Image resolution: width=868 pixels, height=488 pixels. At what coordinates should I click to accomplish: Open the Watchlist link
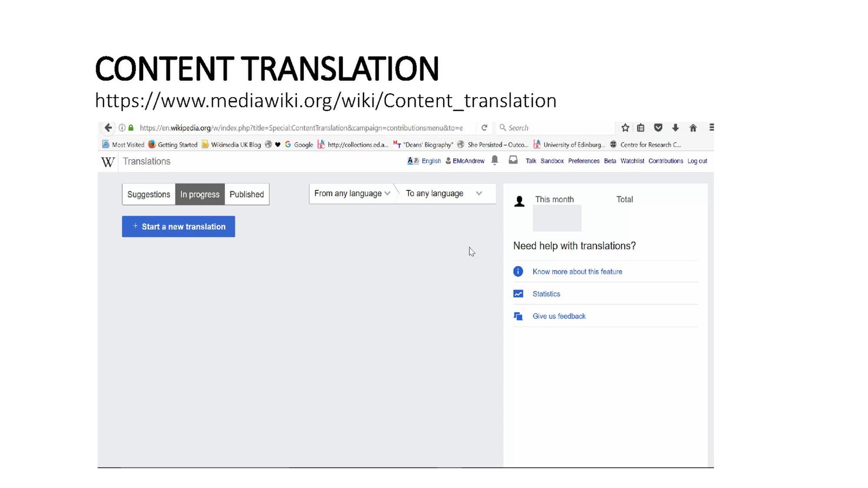pos(632,161)
